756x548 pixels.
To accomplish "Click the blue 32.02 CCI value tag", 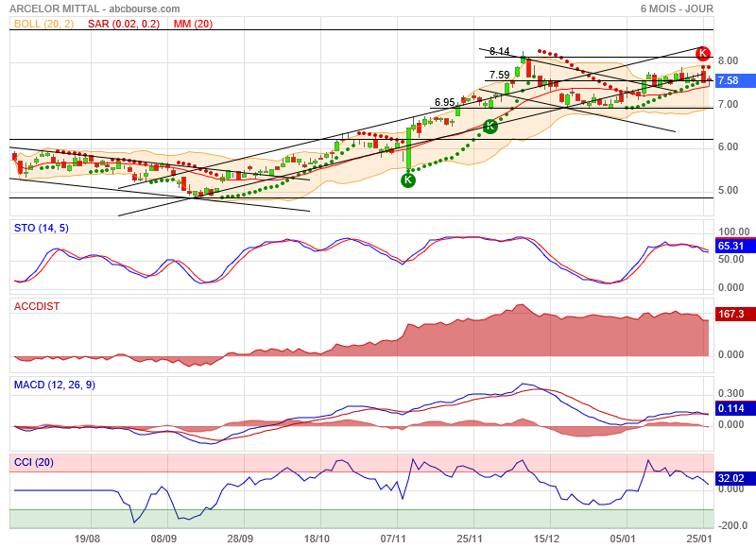I will pos(735,479).
